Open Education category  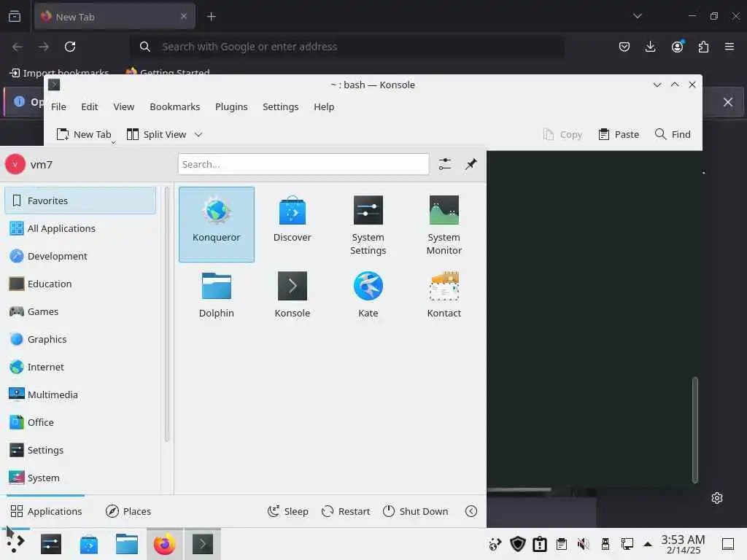coord(80,284)
